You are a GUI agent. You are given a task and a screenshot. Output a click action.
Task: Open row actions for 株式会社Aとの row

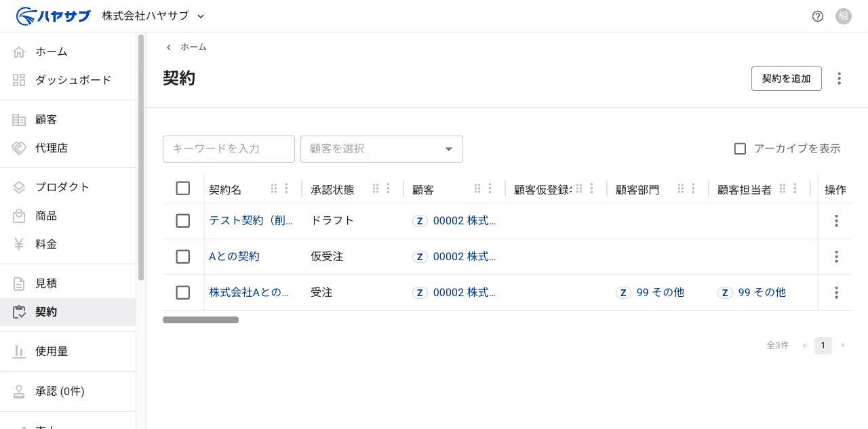click(837, 293)
